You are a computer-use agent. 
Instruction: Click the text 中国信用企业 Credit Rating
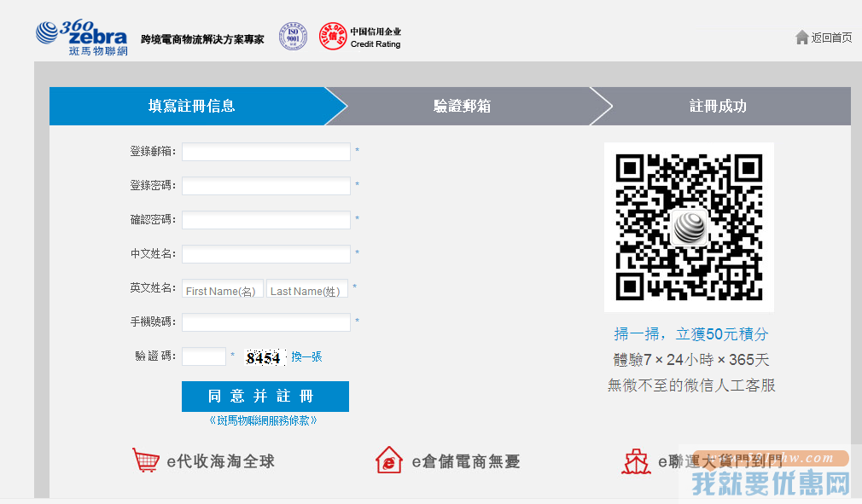click(376, 38)
